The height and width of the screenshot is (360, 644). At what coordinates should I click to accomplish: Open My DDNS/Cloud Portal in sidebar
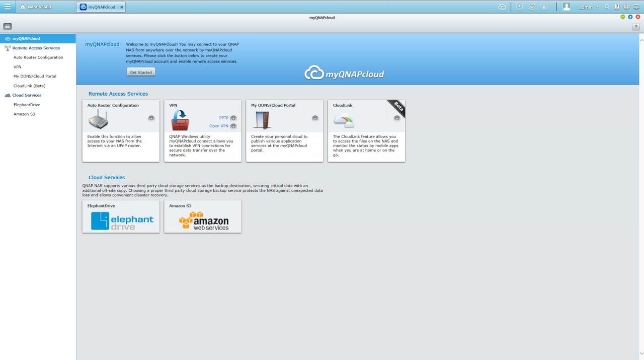click(35, 77)
